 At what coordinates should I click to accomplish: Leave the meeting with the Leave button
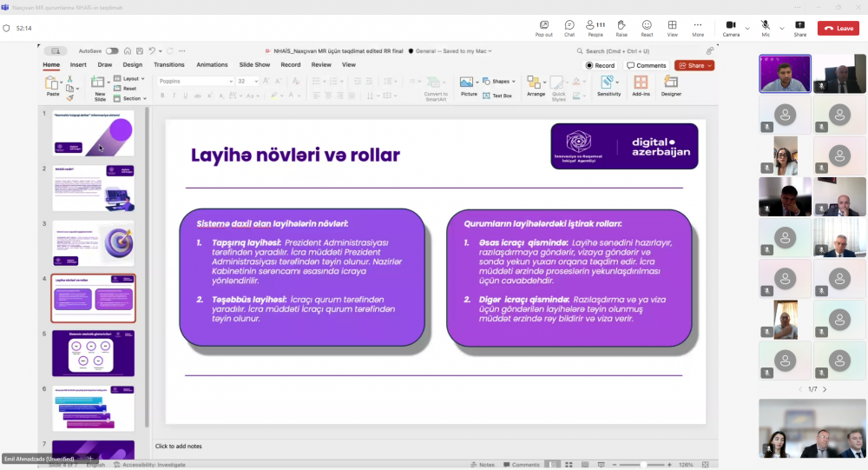pyautogui.click(x=838, y=28)
